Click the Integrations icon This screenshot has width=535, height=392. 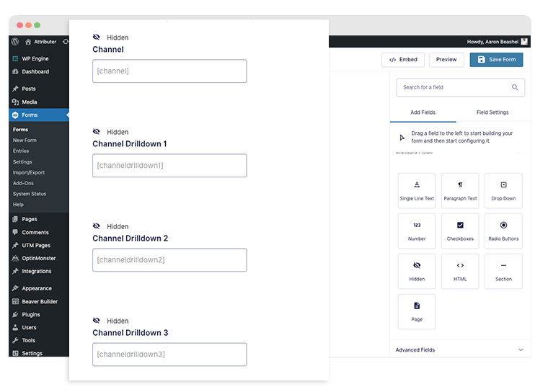pyautogui.click(x=15, y=271)
